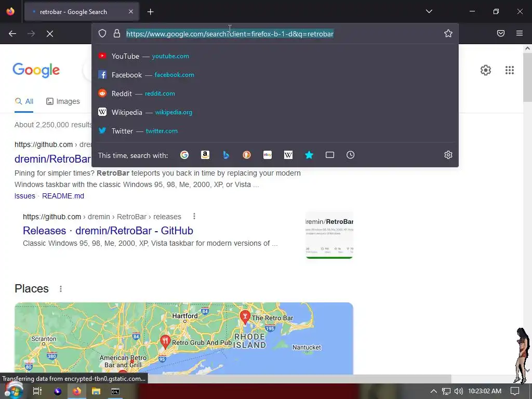This screenshot has height=399, width=532.
Task: Click the URL text in address bar
Action: [x=230, y=34]
